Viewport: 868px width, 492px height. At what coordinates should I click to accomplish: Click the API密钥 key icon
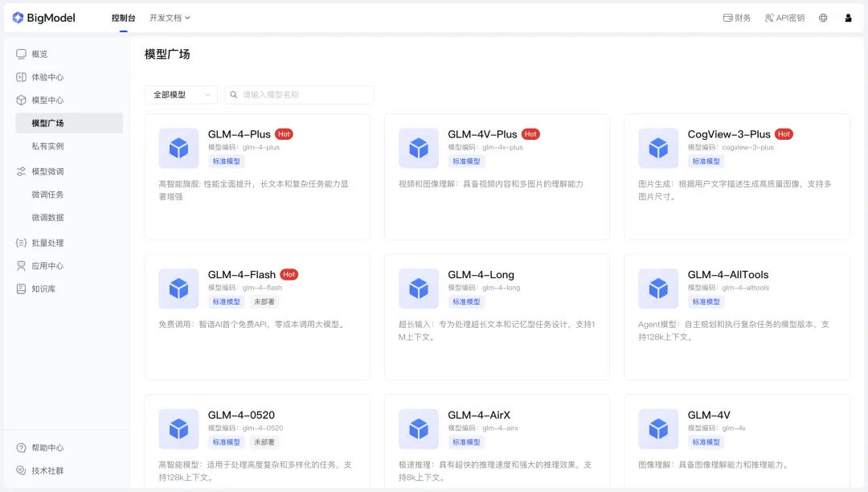pos(769,18)
